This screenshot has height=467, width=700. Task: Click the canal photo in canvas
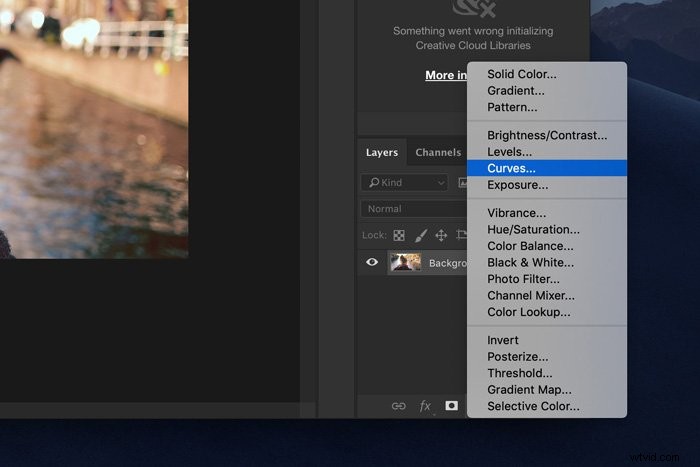click(x=94, y=129)
